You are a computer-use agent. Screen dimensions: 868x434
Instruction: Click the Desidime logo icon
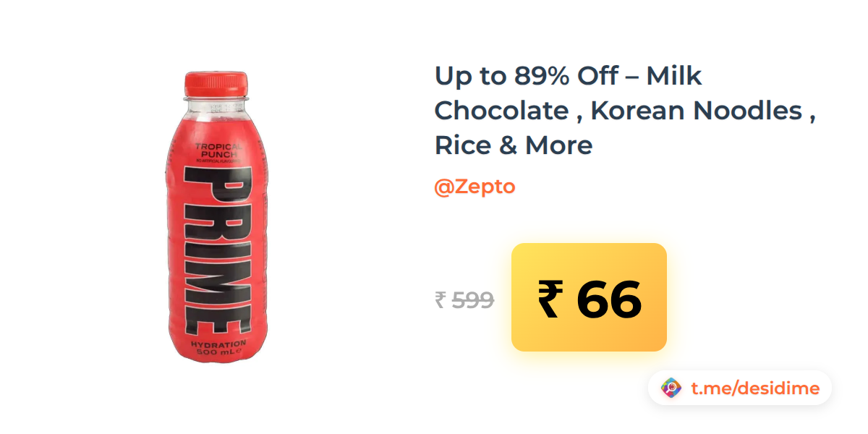coord(671,388)
